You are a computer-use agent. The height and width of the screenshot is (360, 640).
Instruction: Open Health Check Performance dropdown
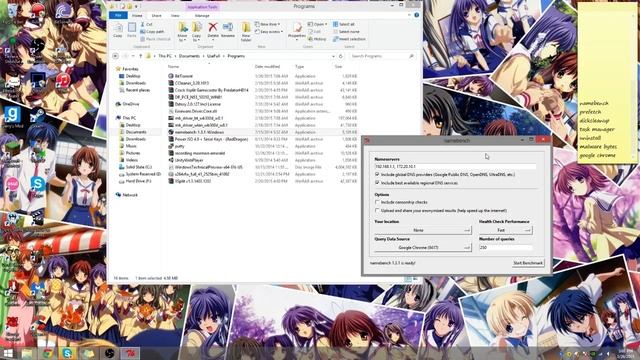click(505, 230)
